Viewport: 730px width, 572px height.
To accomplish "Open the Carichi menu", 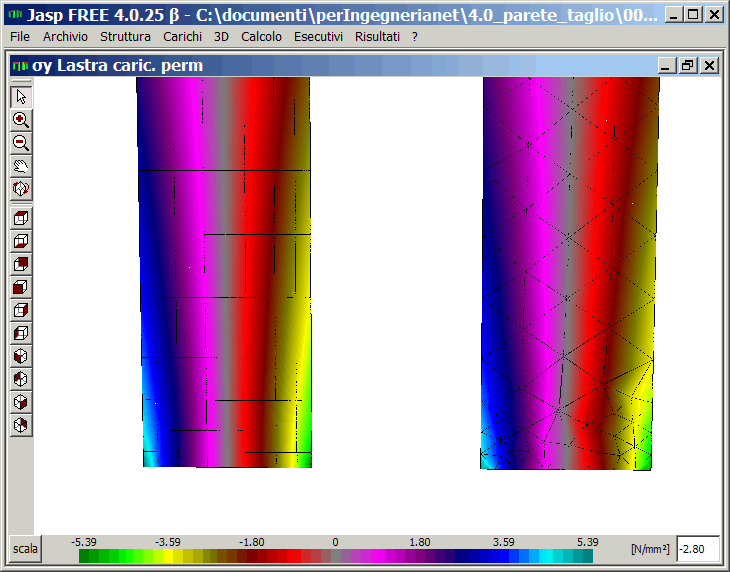I will click(182, 37).
